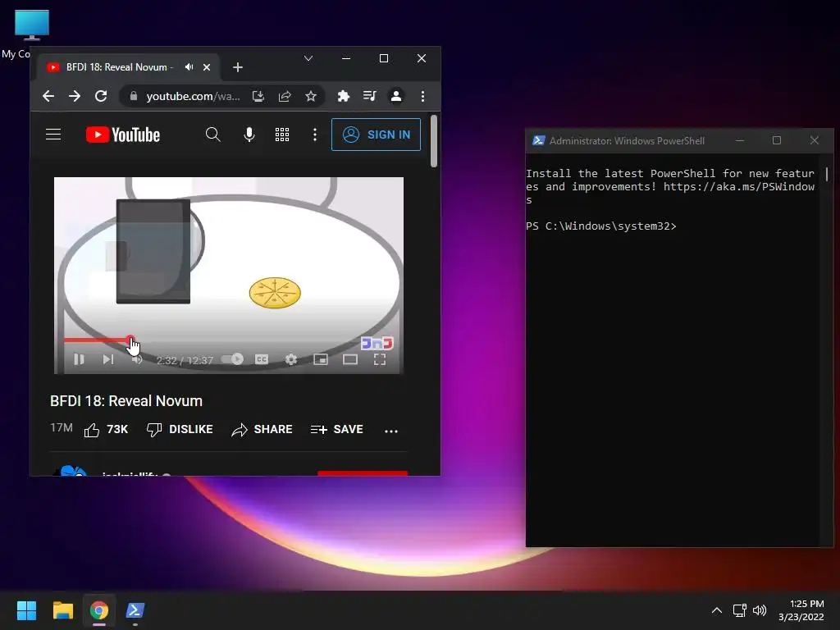Click the YouTube page scrollbar

(434, 141)
